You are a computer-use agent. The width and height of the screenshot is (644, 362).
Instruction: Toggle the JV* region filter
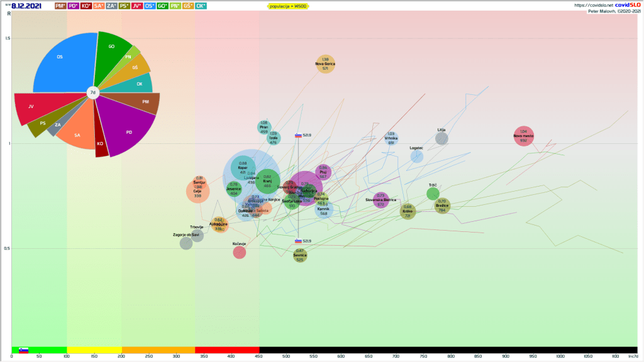tap(137, 6)
